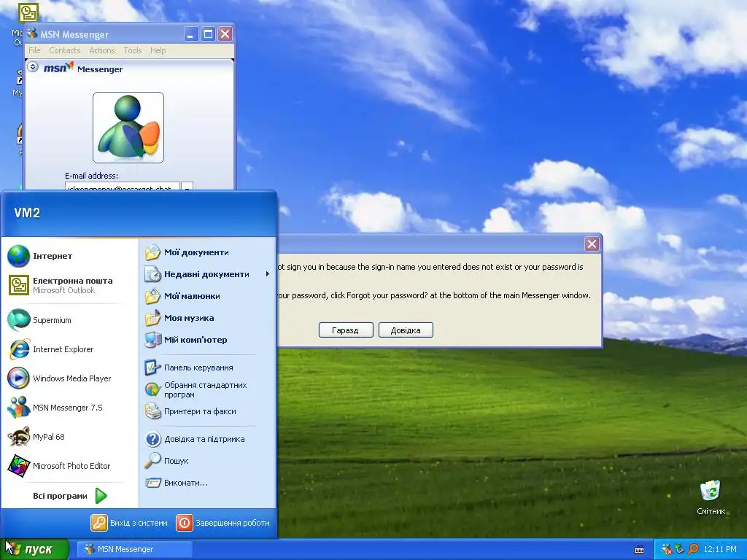Open Принтери та факси icon
The image size is (747, 560).
(153, 411)
